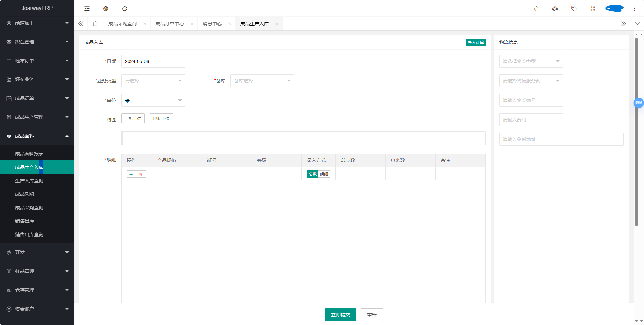Switch to 成品订单中心 tab

[x=170, y=24]
